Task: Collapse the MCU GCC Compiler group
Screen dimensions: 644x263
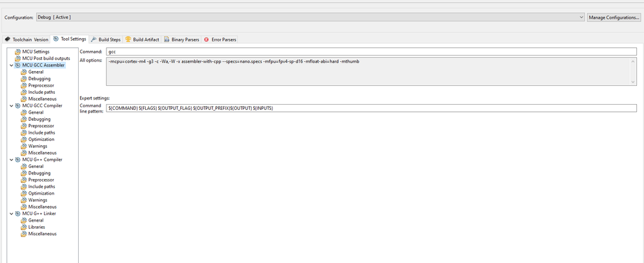Action: 11,106
